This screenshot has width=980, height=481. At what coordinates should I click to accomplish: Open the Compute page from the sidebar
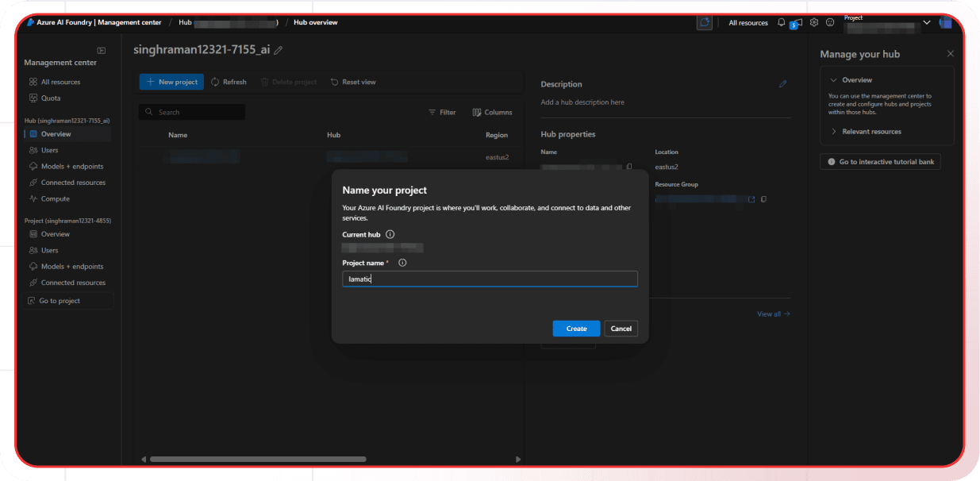click(x=56, y=198)
